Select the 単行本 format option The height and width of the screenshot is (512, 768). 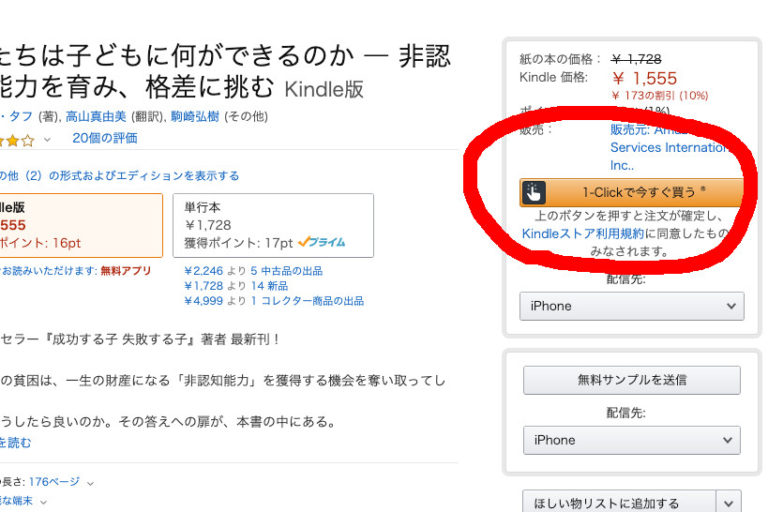[x=272, y=225]
